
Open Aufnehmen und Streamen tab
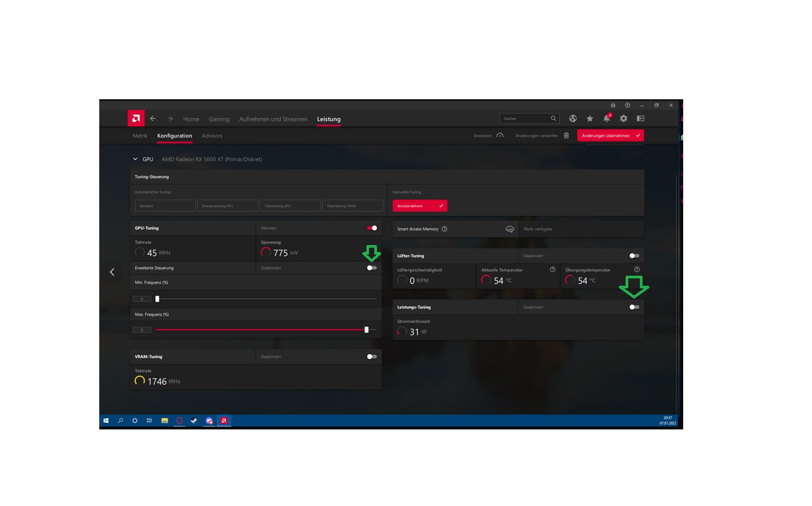click(x=273, y=119)
